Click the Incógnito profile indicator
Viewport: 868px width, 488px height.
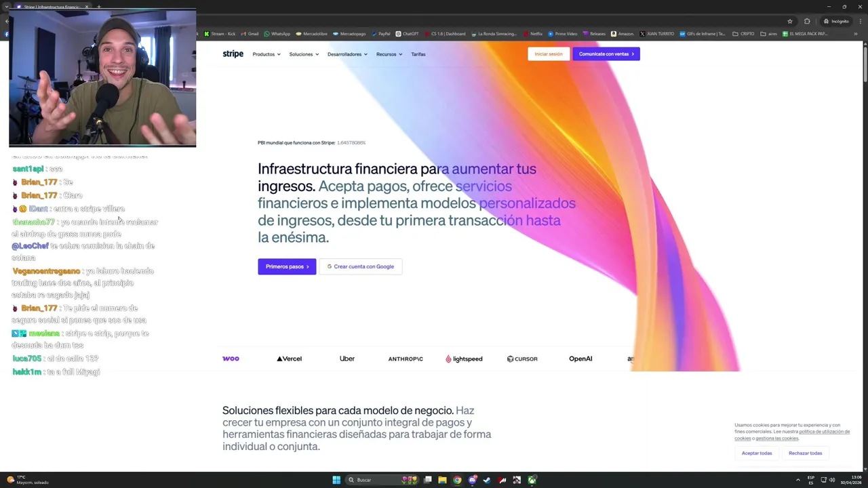tap(836, 21)
